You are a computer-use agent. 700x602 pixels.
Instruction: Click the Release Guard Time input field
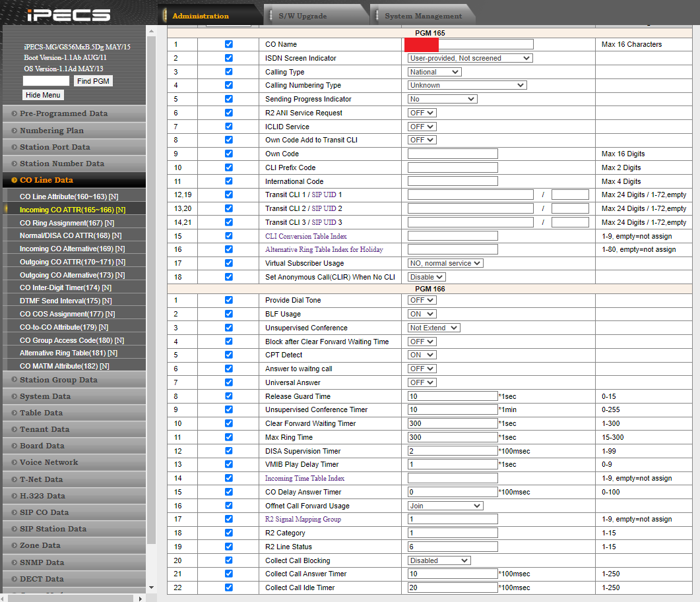(x=453, y=396)
